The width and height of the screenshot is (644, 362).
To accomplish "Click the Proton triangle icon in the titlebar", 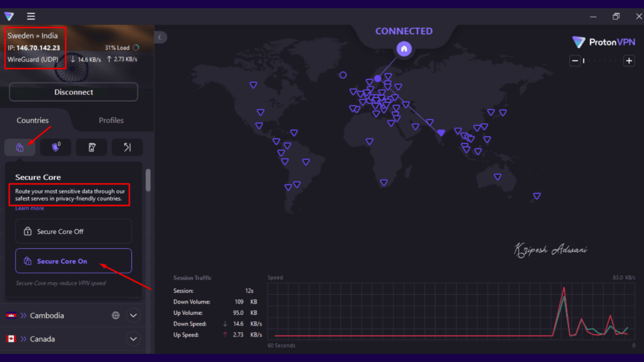I will pyautogui.click(x=9, y=16).
